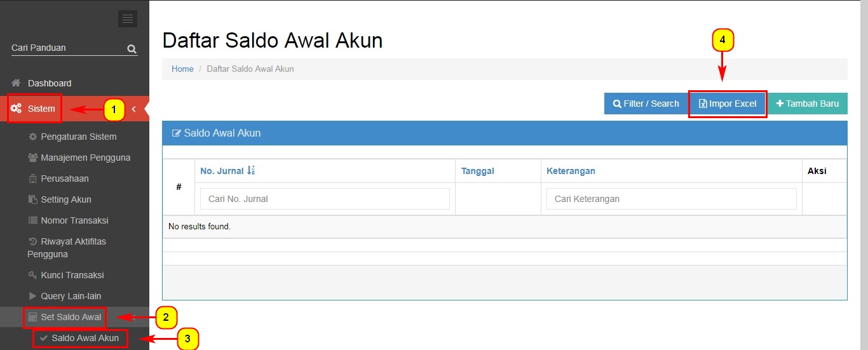
Task: Click the Setting Akun copy icon
Action: pos(33,199)
